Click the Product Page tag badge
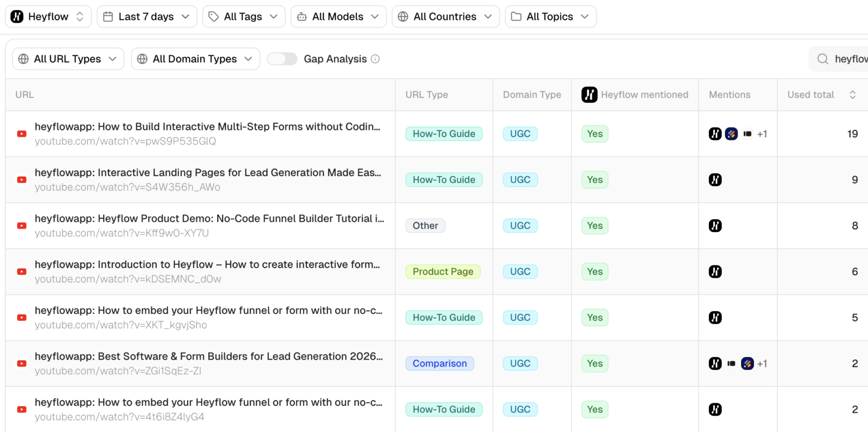 (x=442, y=272)
